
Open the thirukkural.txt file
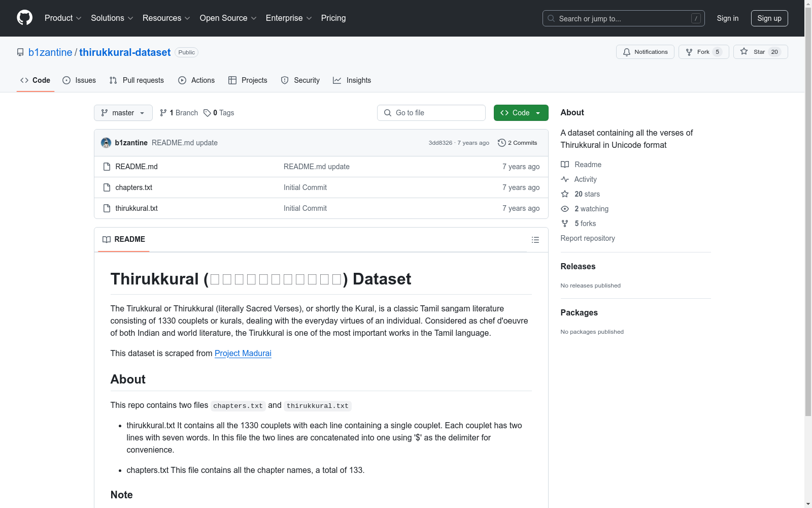click(137, 208)
